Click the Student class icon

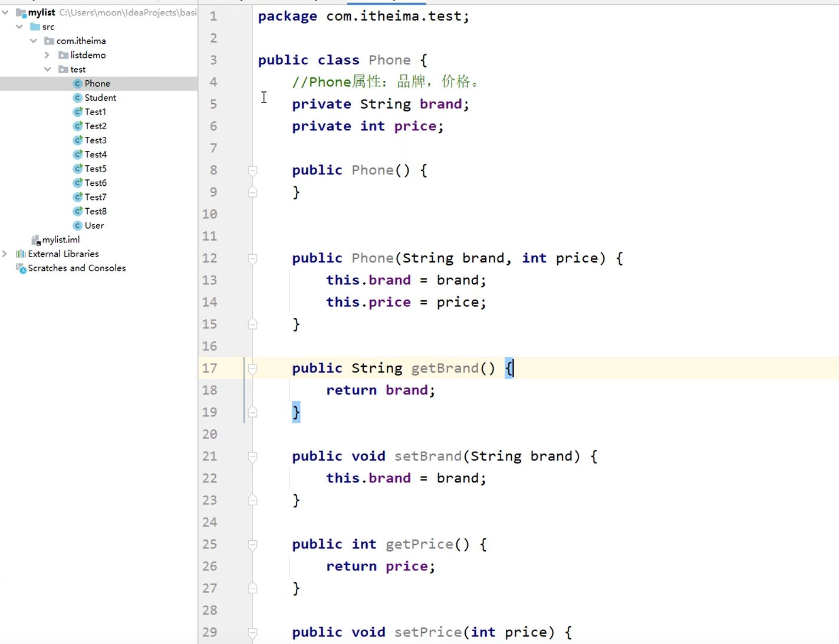point(78,97)
